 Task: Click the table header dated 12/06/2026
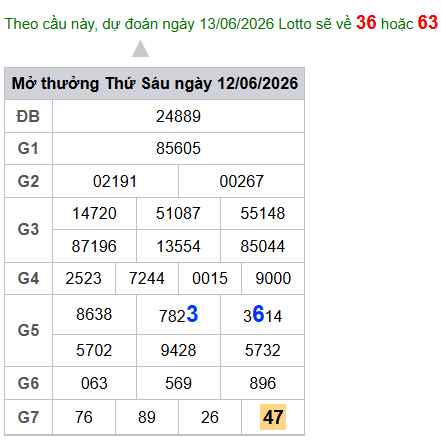tap(154, 83)
